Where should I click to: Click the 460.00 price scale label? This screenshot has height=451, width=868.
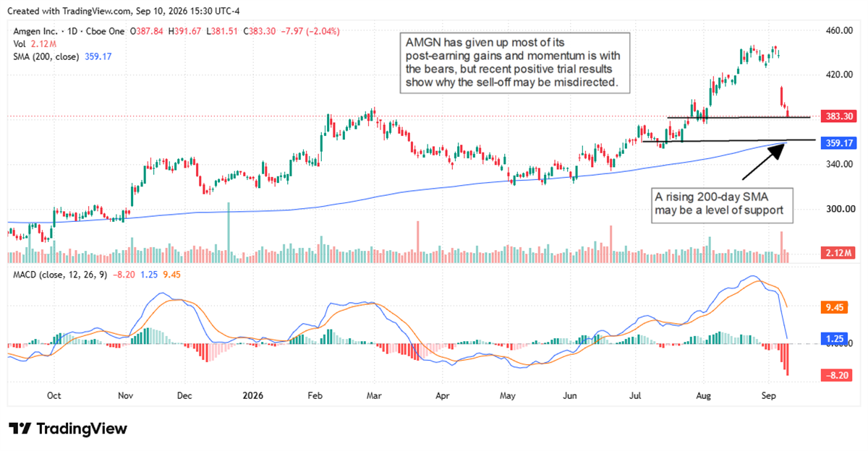[839, 31]
